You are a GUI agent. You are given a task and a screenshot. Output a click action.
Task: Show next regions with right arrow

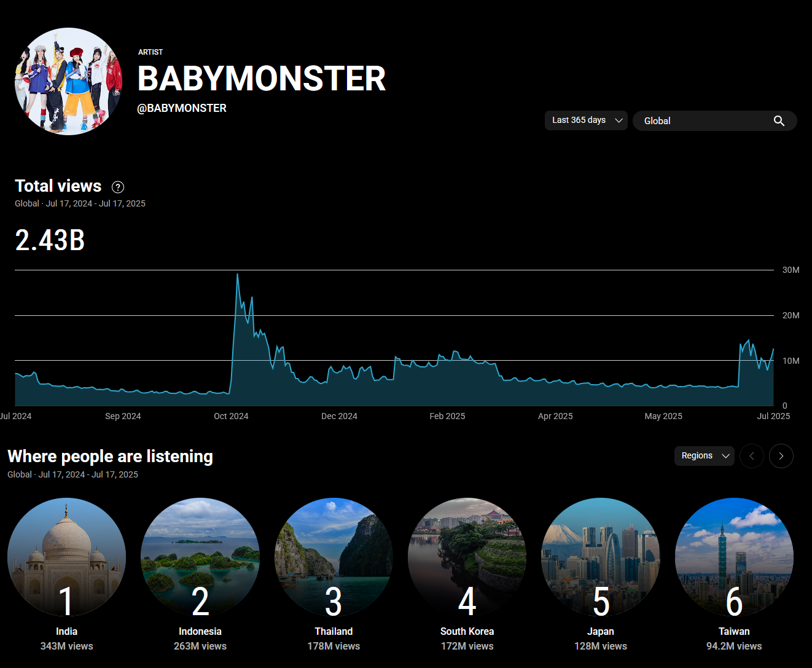click(781, 456)
